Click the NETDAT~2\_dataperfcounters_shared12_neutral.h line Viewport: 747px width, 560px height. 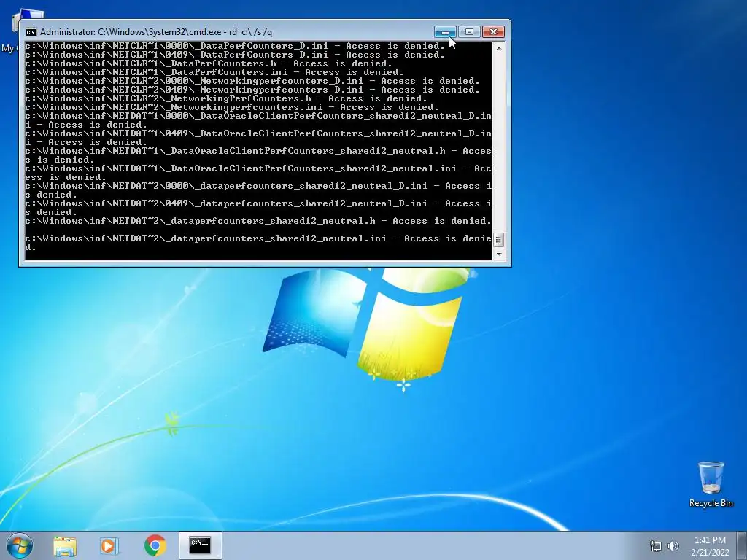258,221
